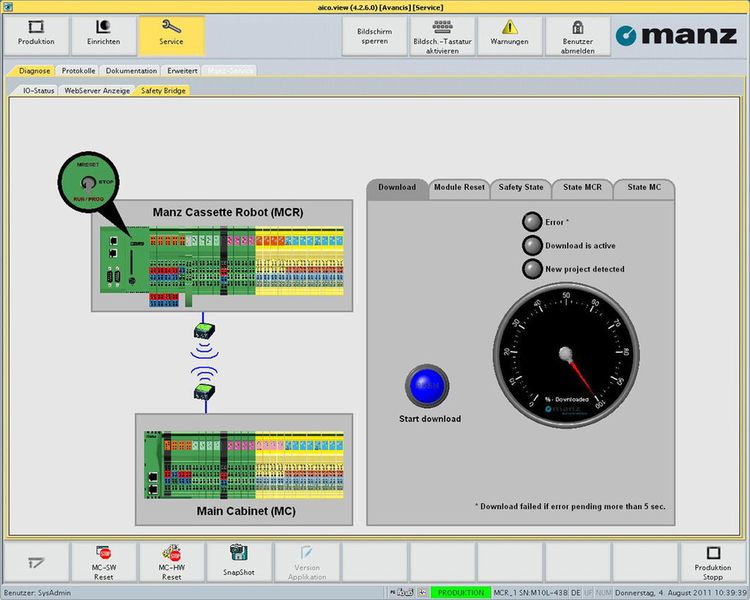Viewport: 750px width, 600px height.
Task: Click the % Downloaded gauge dial
Action: (x=566, y=355)
